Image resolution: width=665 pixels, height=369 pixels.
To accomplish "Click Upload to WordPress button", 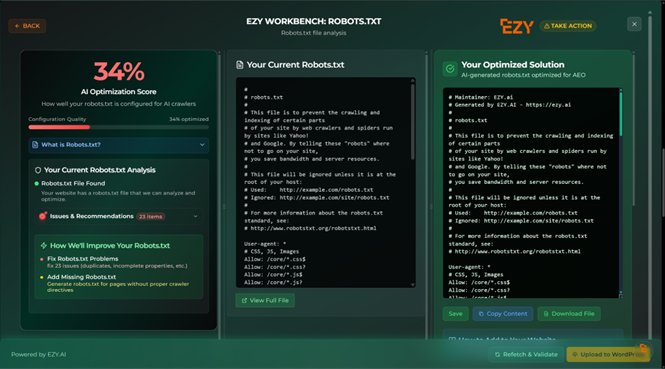I will [608, 355].
